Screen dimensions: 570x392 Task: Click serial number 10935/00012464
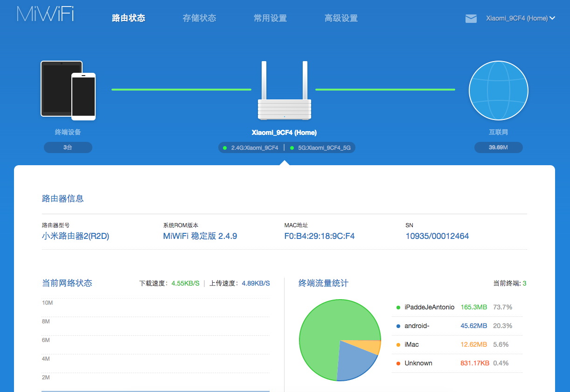(438, 236)
